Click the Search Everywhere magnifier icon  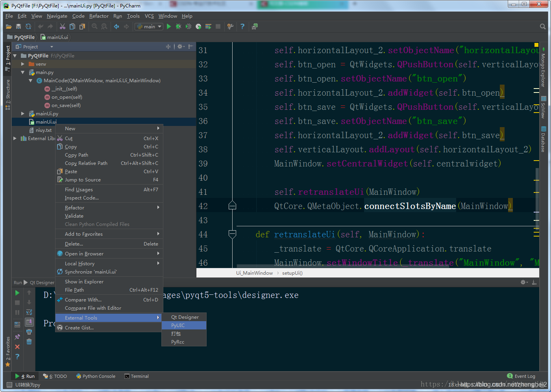(543, 26)
